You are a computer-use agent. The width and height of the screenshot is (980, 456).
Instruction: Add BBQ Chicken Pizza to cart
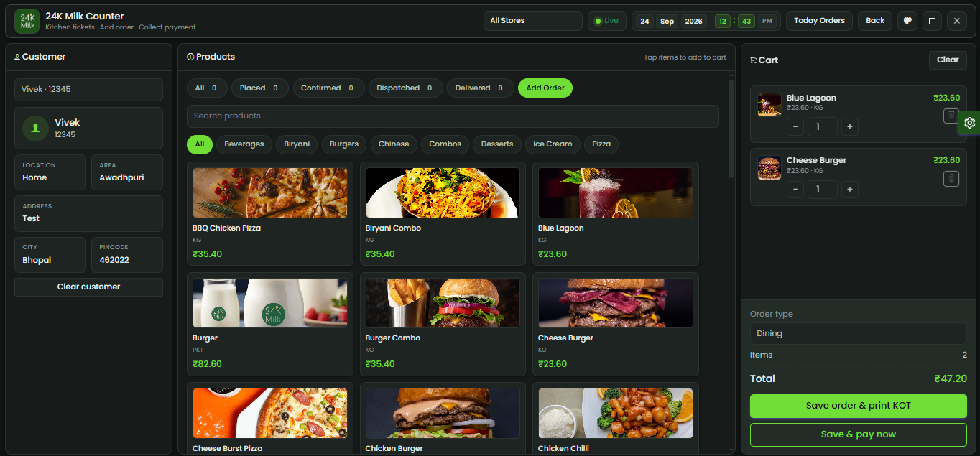pyautogui.click(x=270, y=214)
